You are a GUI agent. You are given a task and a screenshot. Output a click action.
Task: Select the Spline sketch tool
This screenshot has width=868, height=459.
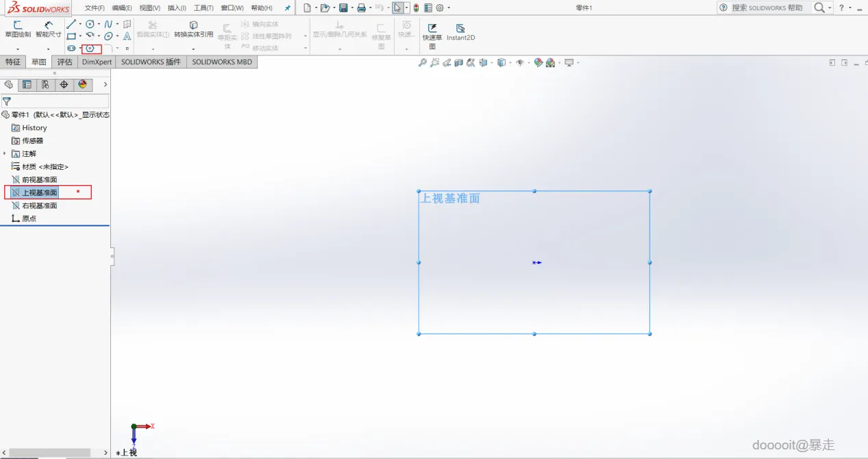108,24
